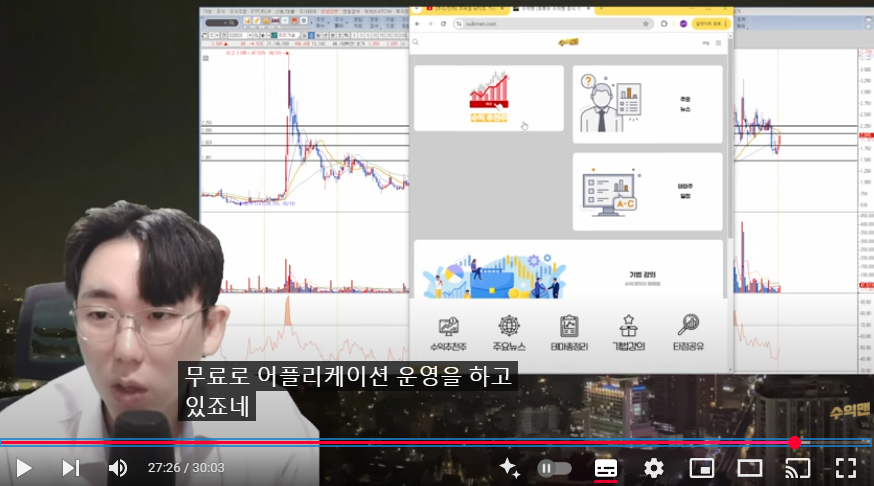Open the player settings gear
This screenshot has height=486, width=874.
point(654,468)
